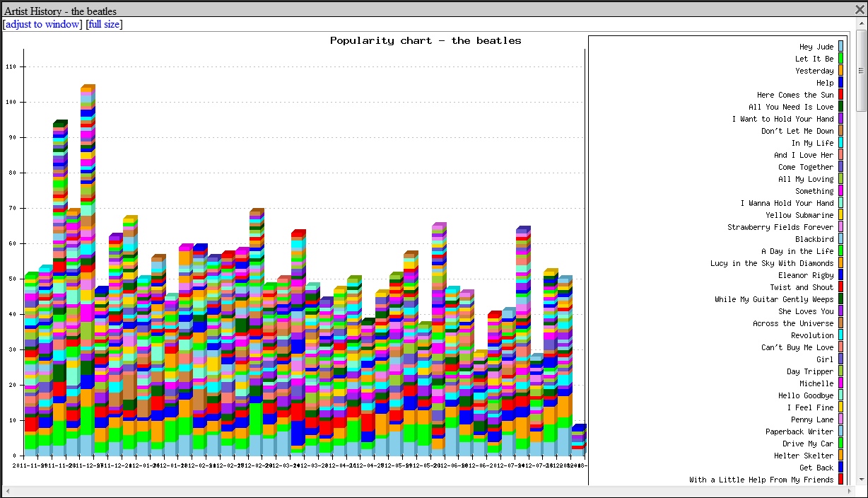The height and width of the screenshot is (498, 868).
Task: Click the tallest stacked bar reaching 104
Action: coord(88,270)
